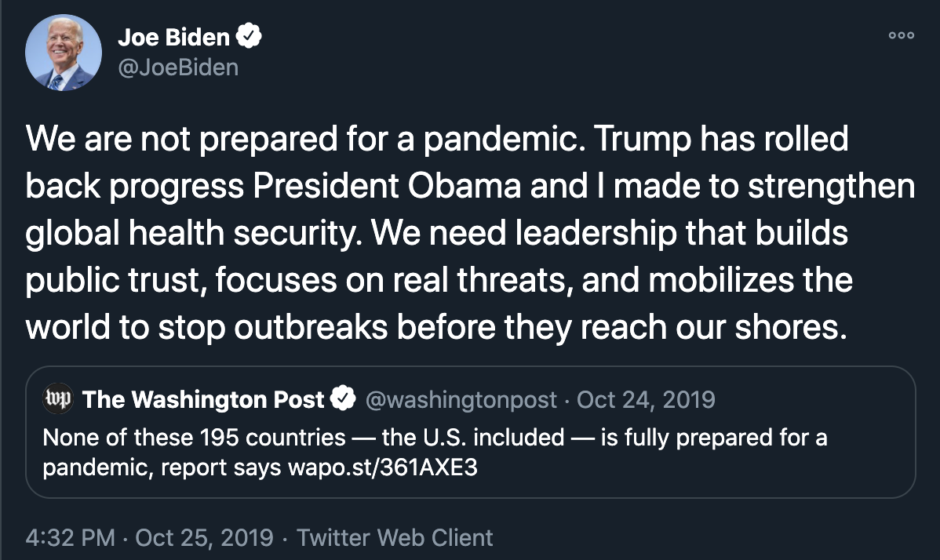Viewport: 940px width, 560px height.
Task: Click The Washington Post verified badge
Action: pos(343,399)
